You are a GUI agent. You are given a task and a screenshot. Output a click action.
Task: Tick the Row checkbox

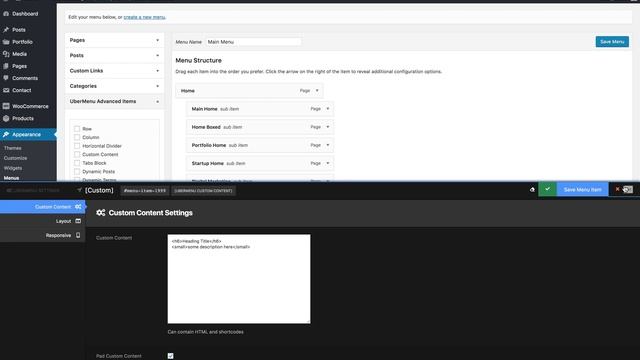[77, 129]
